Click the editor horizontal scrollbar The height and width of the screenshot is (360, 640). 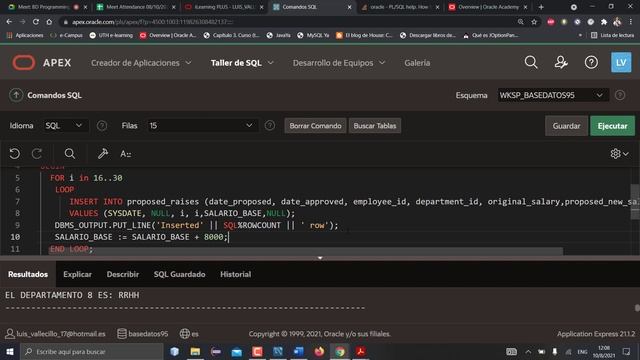[305, 250]
